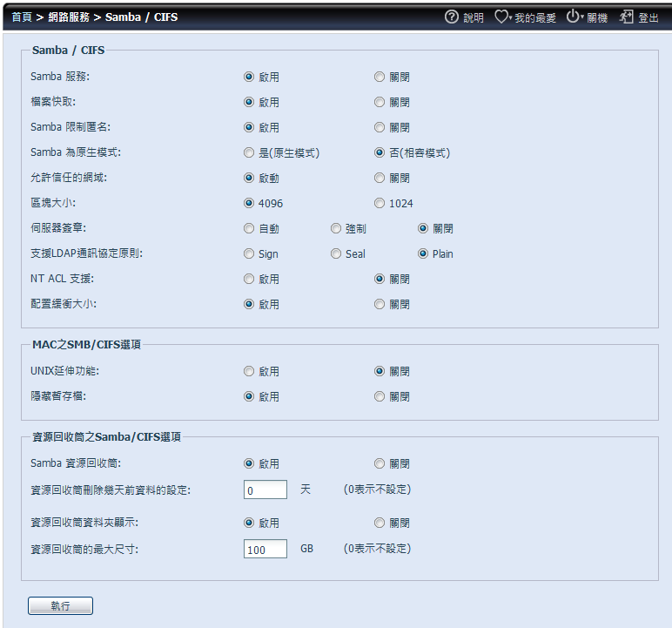The width and height of the screenshot is (672, 628).
Task: Choose 否(相容模式) for Samba mode
Action: 380,152
